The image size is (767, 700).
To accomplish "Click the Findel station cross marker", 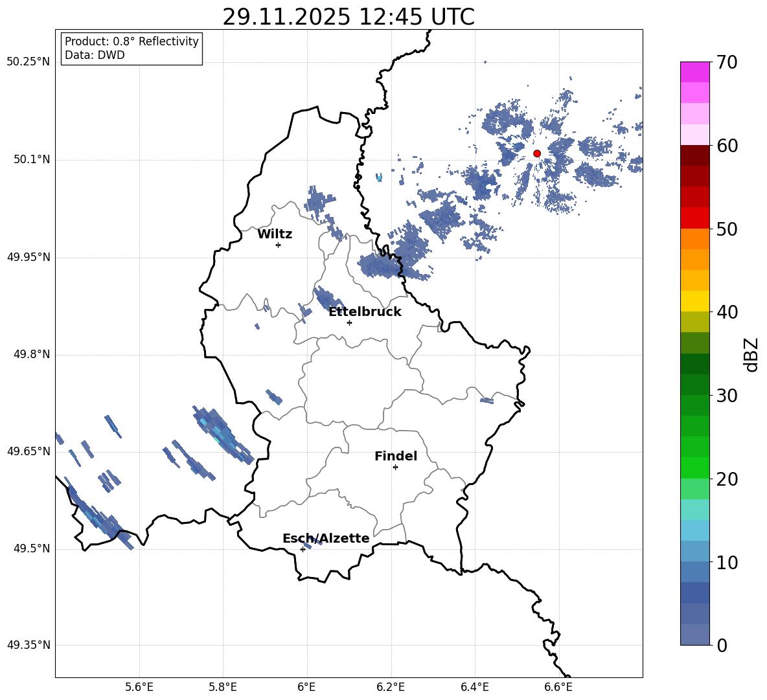I will pyautogui.click(x=395, y=468).
